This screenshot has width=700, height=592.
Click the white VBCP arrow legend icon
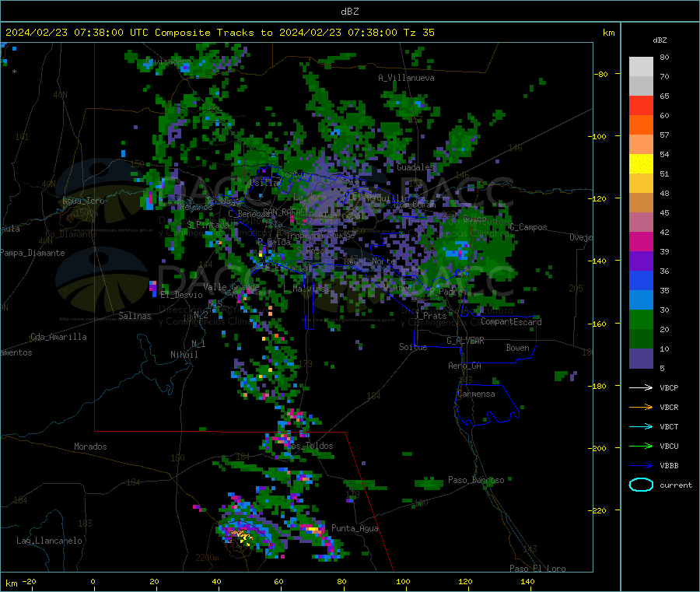click(641, 387)
